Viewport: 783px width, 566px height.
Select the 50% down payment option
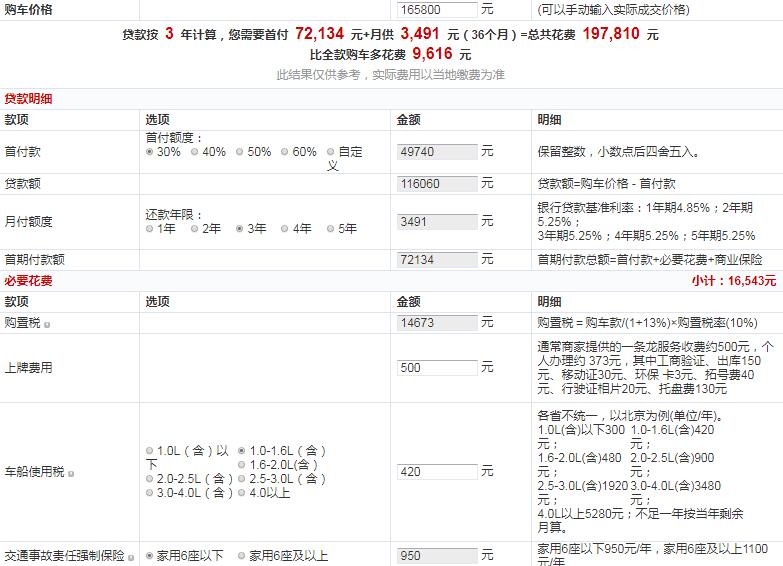pos(240,152)
